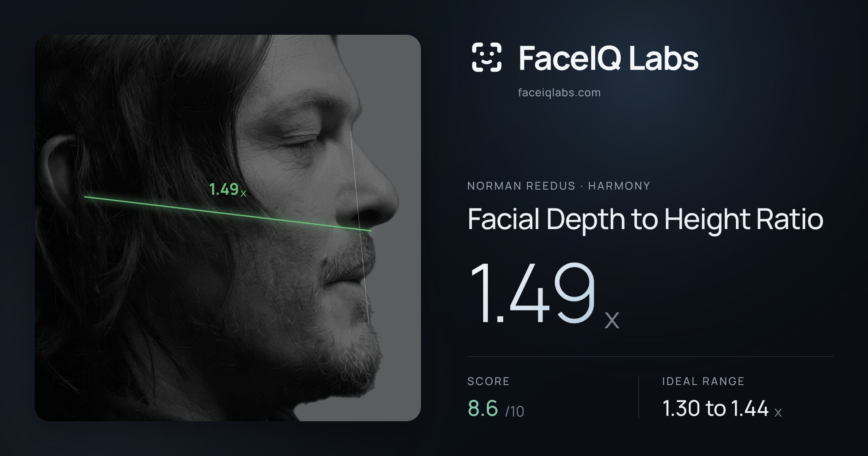Click the SCORE label
This screenshot has width=868, height=456.
coord(488,381)
